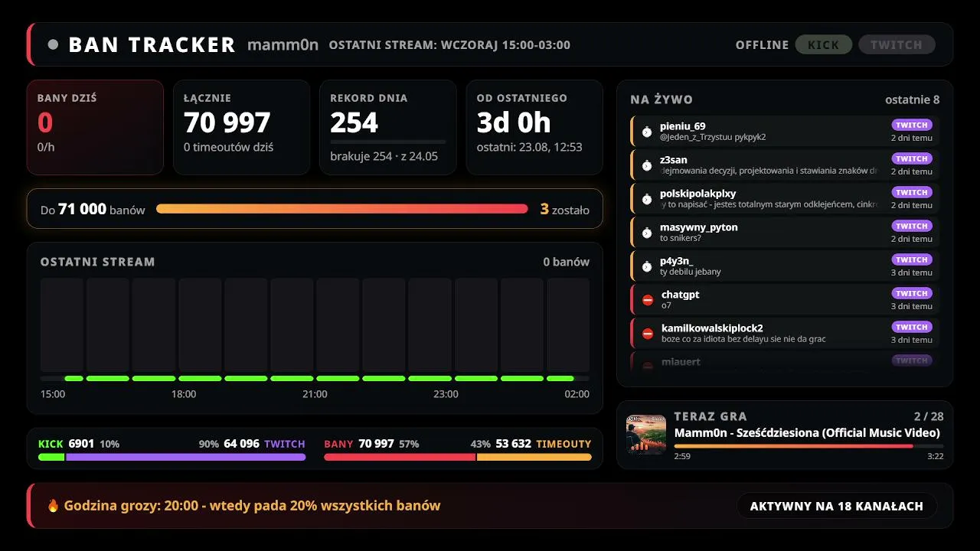Click the TWITCH badge on the pieniu_69 row

coord(912,125)
